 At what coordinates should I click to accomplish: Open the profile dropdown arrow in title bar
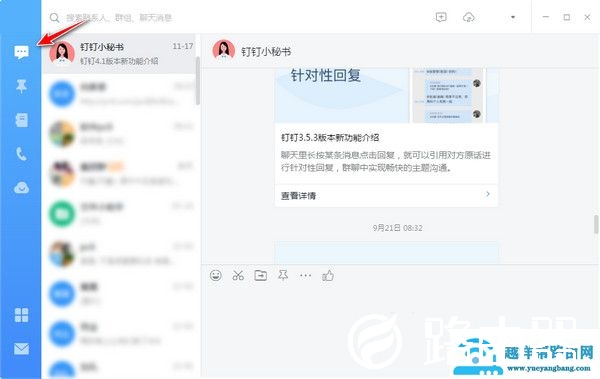513,17
